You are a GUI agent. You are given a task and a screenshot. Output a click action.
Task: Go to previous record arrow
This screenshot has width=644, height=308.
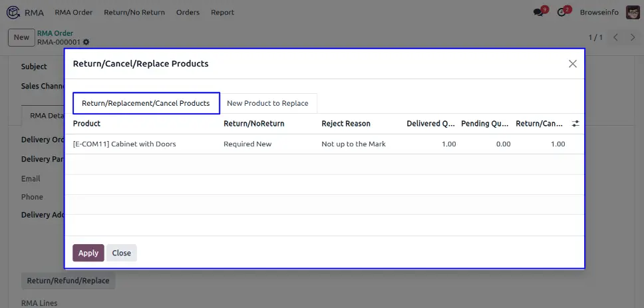point(615,37)
